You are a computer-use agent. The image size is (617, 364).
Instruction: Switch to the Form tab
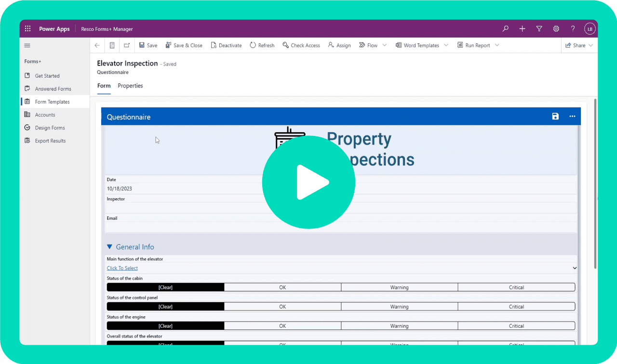coord(104,86)
